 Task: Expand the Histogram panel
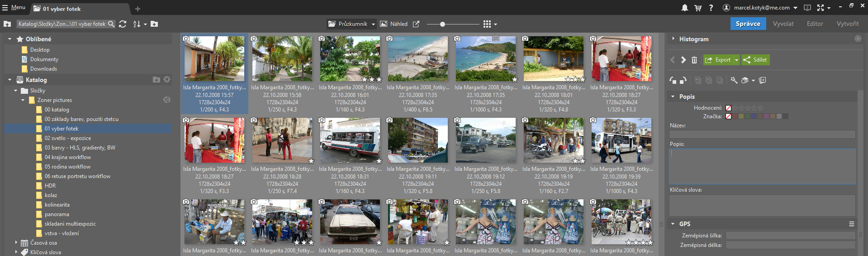point(673,39)
